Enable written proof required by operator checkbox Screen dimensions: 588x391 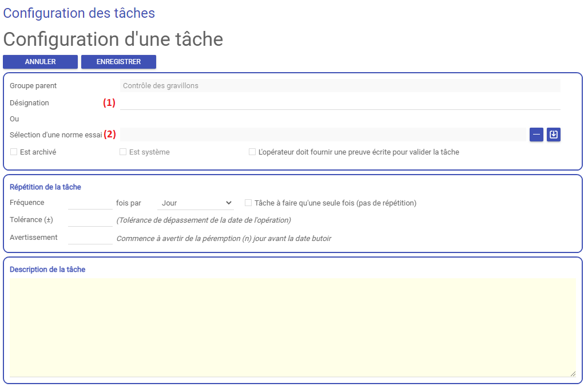[x=252, y=152]
